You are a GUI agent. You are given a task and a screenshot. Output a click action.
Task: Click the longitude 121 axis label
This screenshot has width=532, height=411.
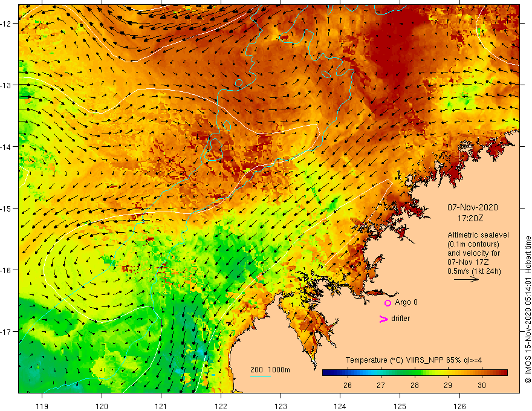pos(161,406)
